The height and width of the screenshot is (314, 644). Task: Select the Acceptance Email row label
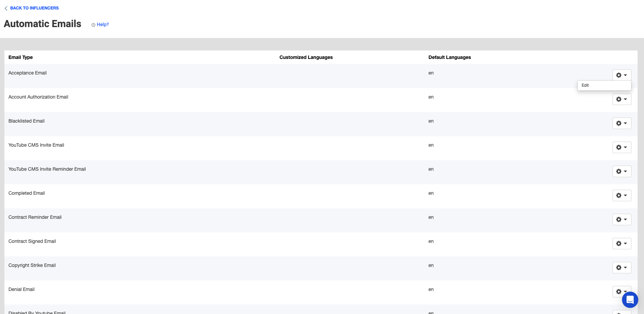tap(27, 73)
